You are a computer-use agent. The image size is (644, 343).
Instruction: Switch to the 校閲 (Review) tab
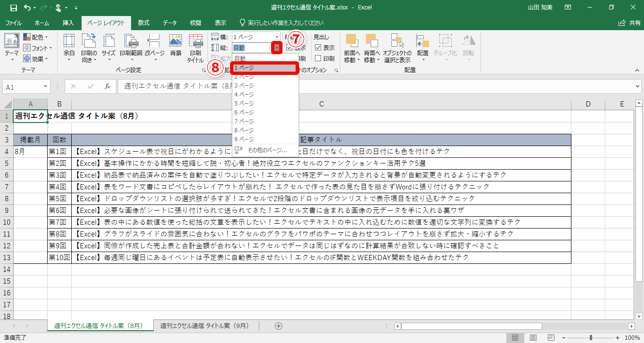[196, 23]
